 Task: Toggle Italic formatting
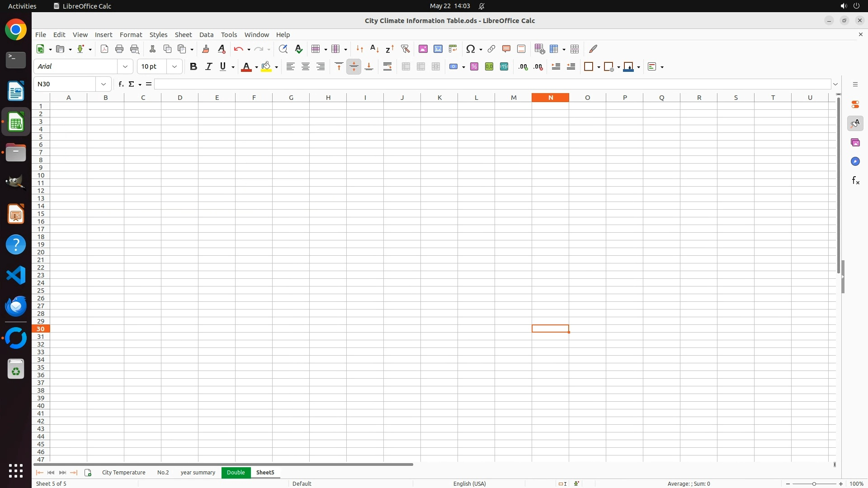click(208, 66)
